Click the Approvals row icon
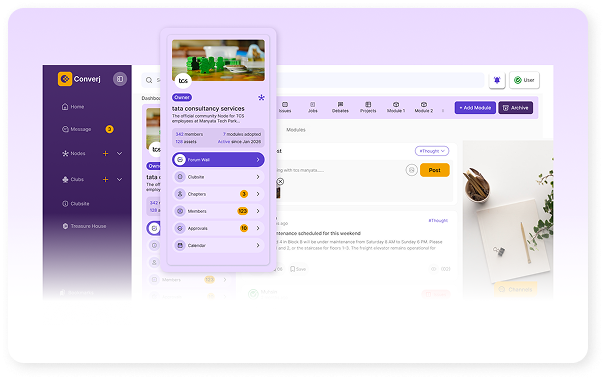 coord(180,228)
